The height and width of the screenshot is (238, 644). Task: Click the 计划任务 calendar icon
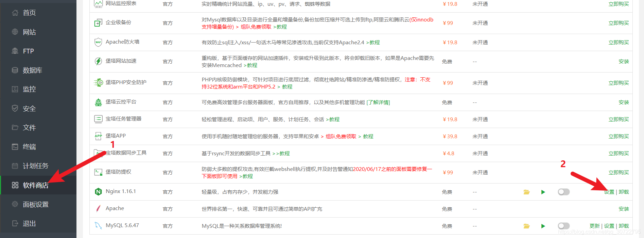[15, 166]
